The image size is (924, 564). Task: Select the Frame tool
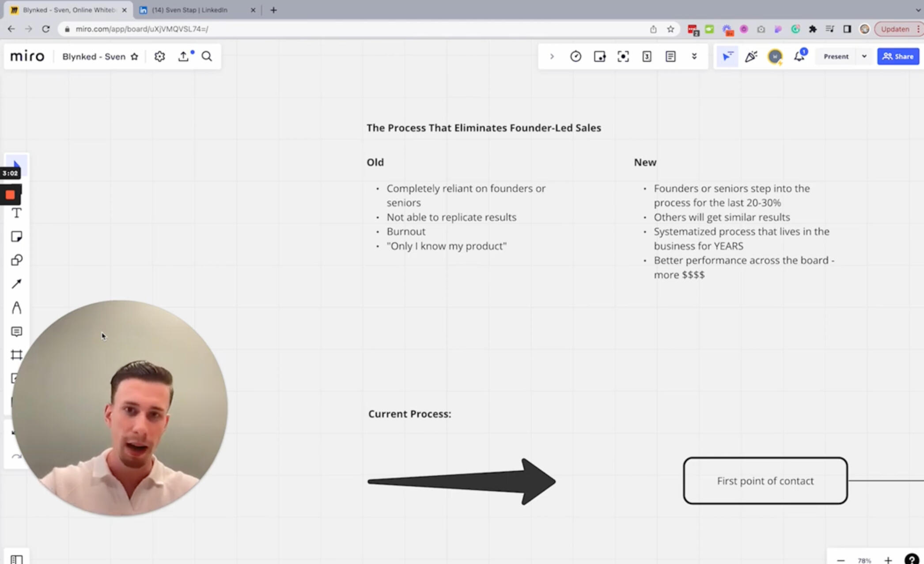pyautogui.click(x=16, y=355)
